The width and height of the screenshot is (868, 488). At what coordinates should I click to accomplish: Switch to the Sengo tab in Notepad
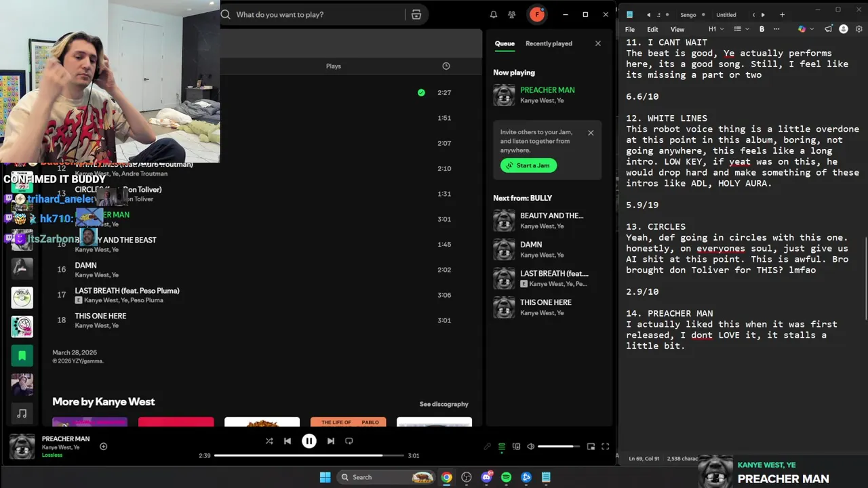pos(688,15)
